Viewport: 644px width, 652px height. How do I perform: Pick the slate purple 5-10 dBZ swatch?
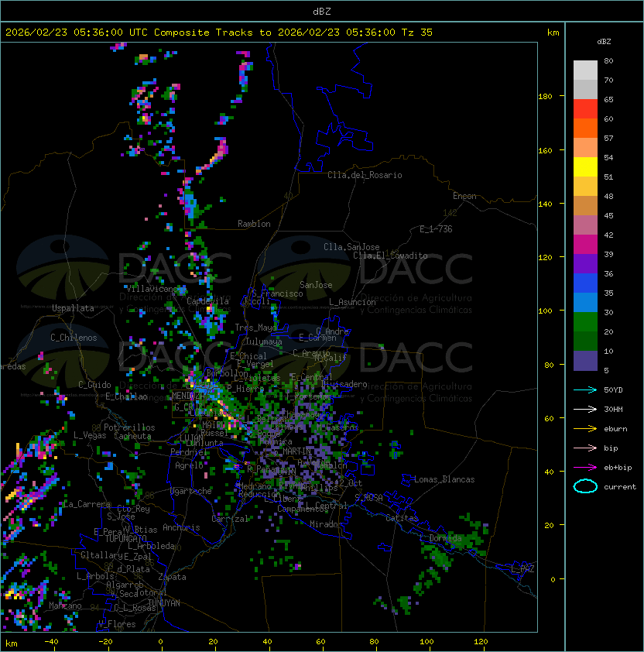click(585, 361)
